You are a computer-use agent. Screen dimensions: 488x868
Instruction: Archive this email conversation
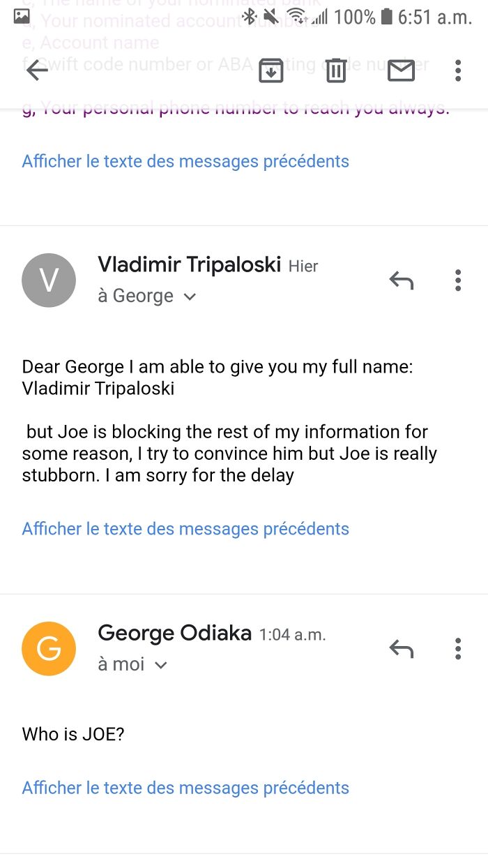click(x=270, y=70)
